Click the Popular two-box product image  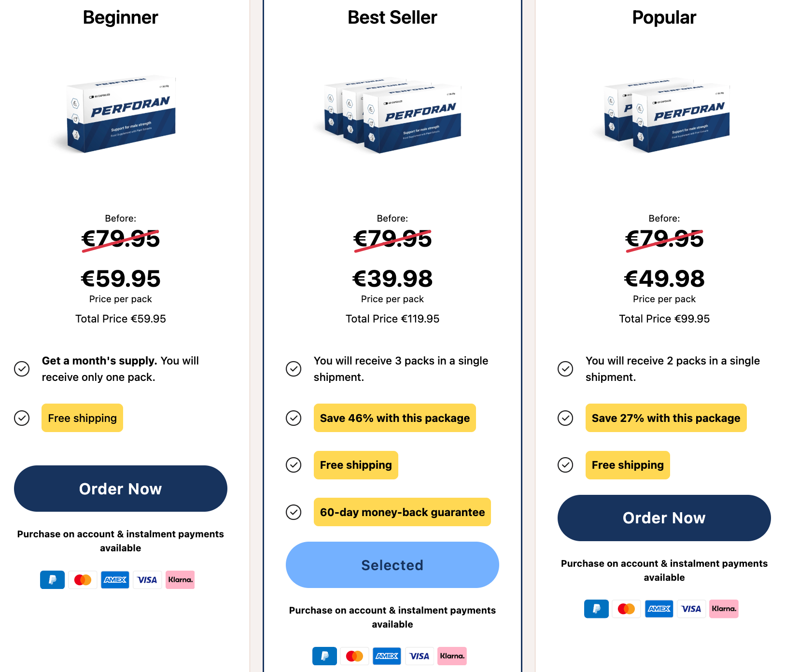coord(664,115)
